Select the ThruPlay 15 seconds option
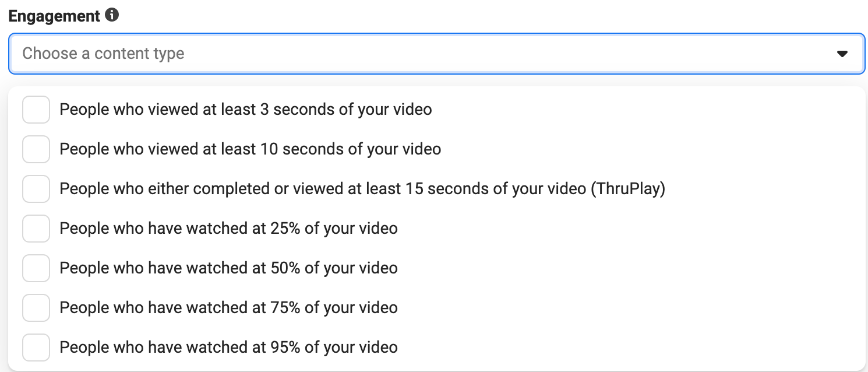868x372 pixels. pyautogui.click(x=36, y=188)
